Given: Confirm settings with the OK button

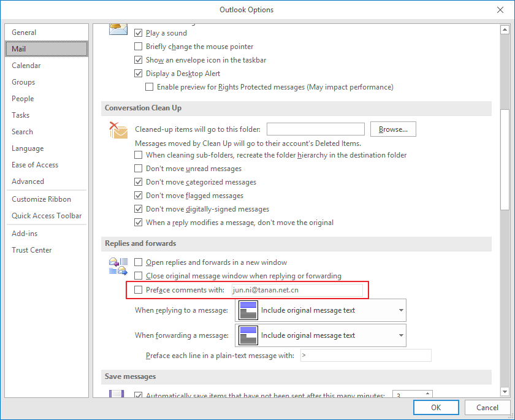Looking at the screenshot, I should [x=436, y=408].
